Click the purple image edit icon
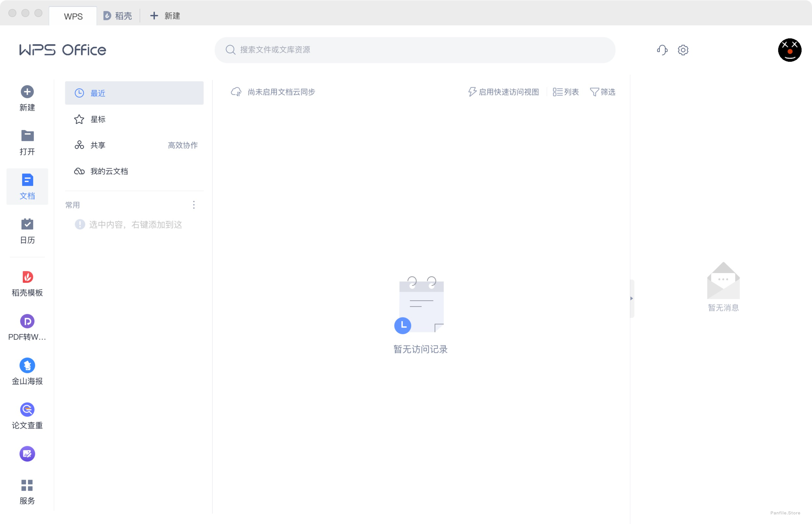This screenshot has height=524, width=812. (27, 454)
